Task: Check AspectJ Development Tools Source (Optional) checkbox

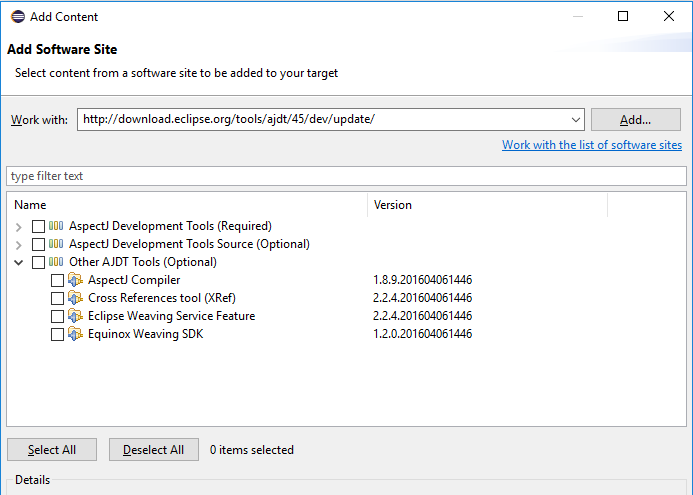Action: 38,244
